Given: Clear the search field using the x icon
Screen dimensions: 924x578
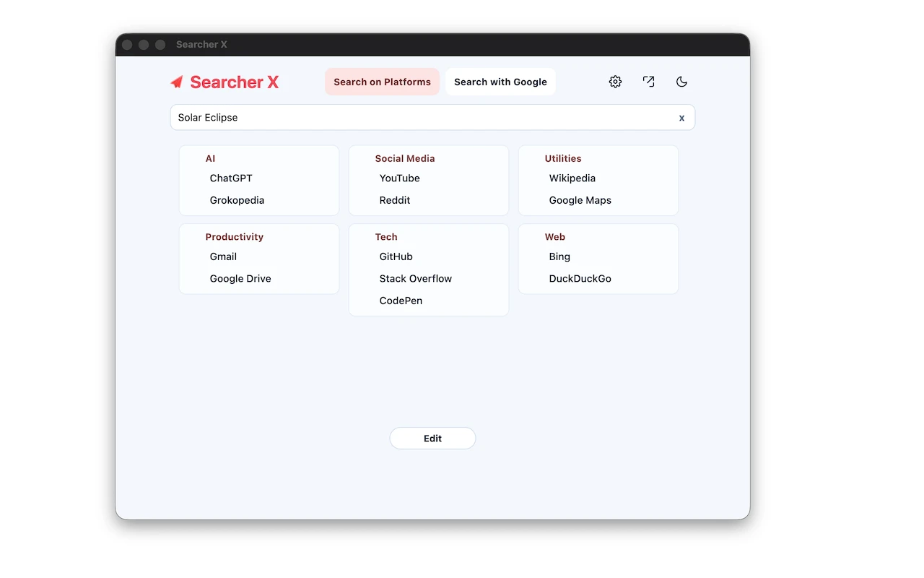Looking at the screenshot, I should (681, 117).
